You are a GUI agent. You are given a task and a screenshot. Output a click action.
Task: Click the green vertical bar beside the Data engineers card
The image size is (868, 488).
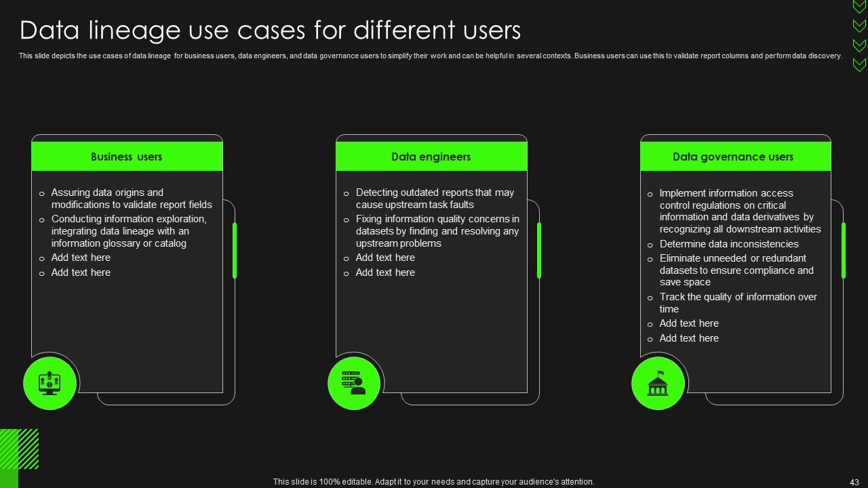click(539, 250)
